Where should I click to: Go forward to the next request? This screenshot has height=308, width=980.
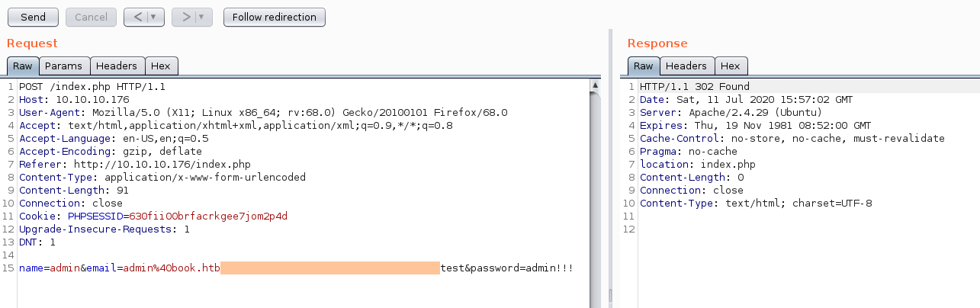tap(184, 17)
